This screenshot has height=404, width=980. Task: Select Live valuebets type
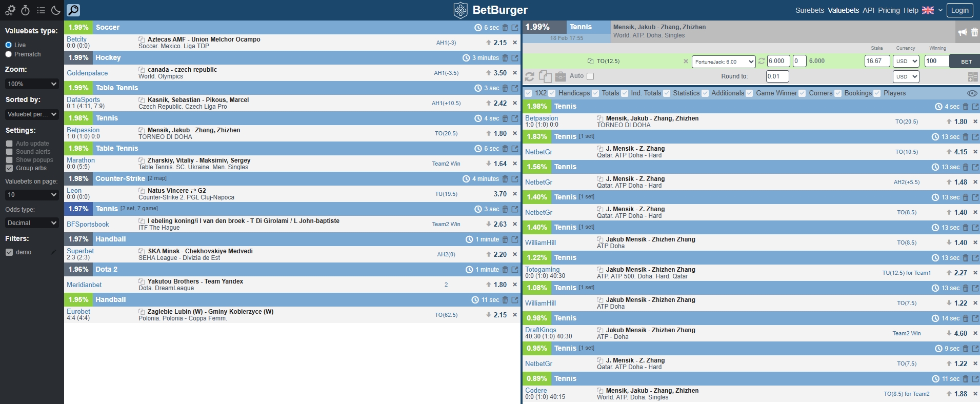click(8, 45)
